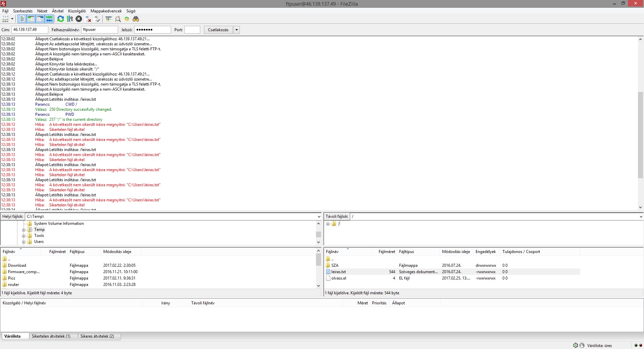Screen dimensions: 644x349
Task: Open the Távoli fájlok path dropdown
Action: tap(641, 217)
